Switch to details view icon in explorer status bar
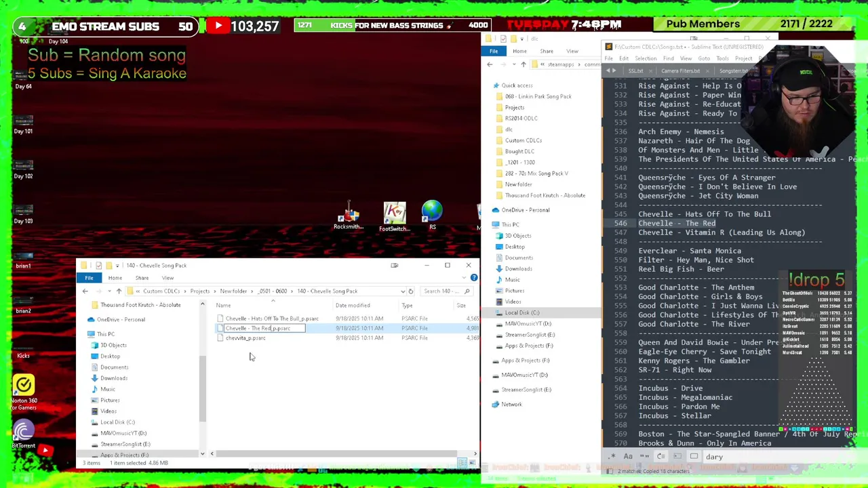 point(462,463)
